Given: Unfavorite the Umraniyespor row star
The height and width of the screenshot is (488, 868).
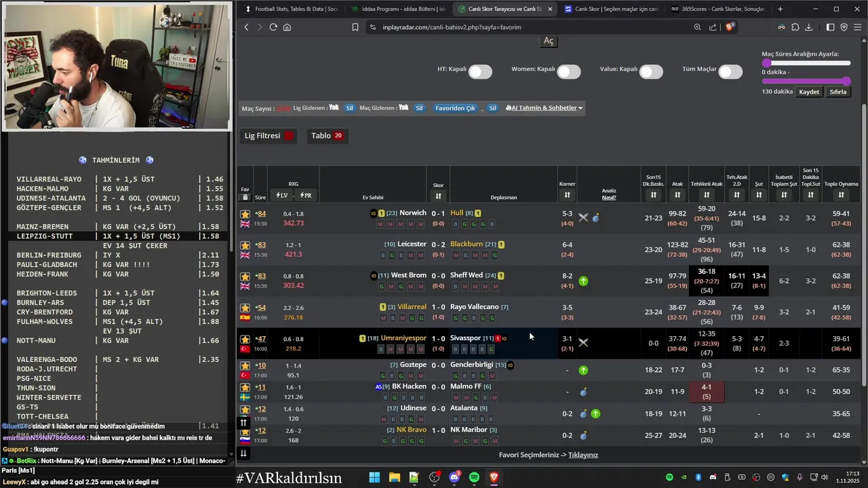Looking at the screenshot, I should (245, 340).
